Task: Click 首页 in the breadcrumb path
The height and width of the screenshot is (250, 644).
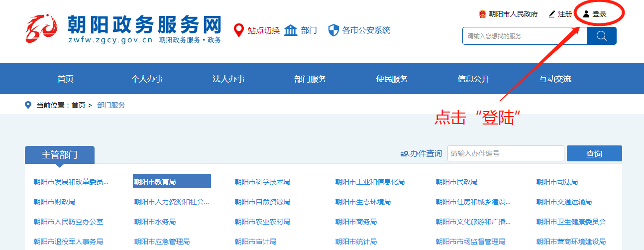Action: pos(78,105)
